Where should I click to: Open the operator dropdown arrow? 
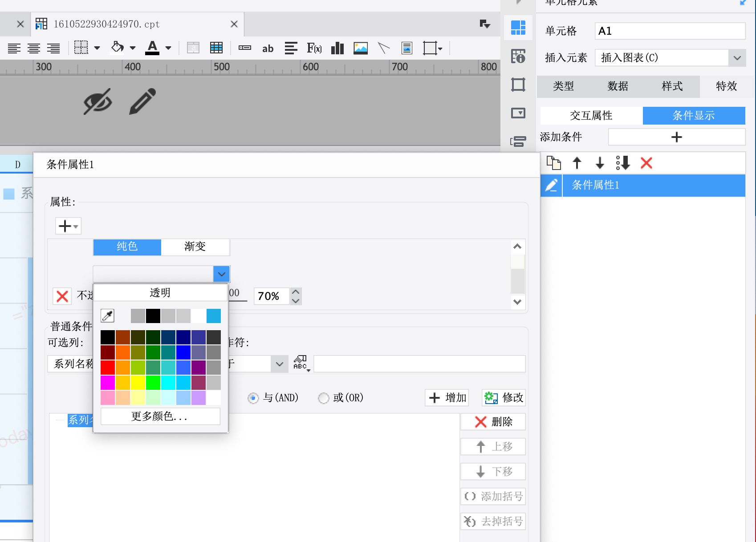pyautogui.click(x=279, y=364)
